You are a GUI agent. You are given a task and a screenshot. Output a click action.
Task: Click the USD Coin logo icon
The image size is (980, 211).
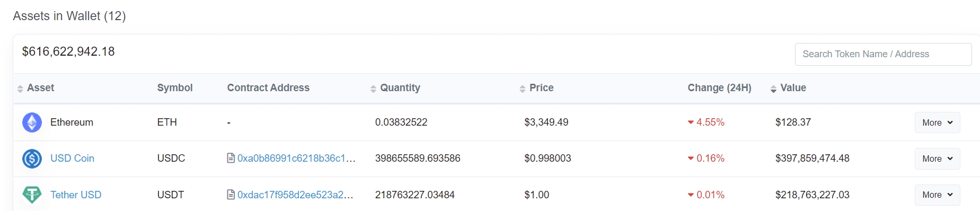click(x=32, y=159)
